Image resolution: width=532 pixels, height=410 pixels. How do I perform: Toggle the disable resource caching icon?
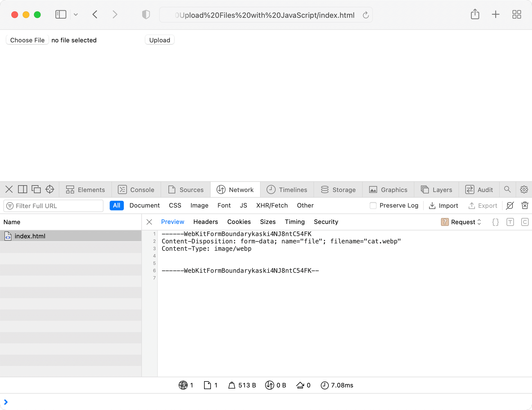coord(510,206)
